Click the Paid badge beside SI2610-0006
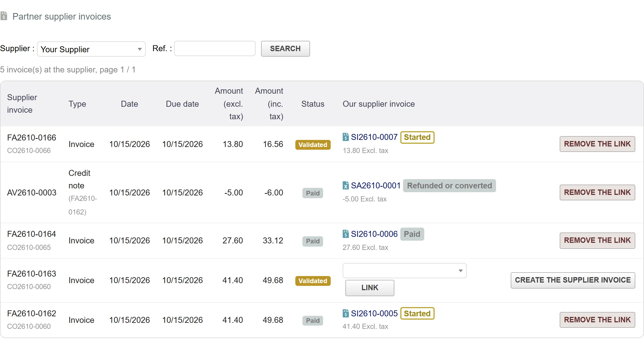Viewport: 644px width, 349px height. (x=412, y=234)
